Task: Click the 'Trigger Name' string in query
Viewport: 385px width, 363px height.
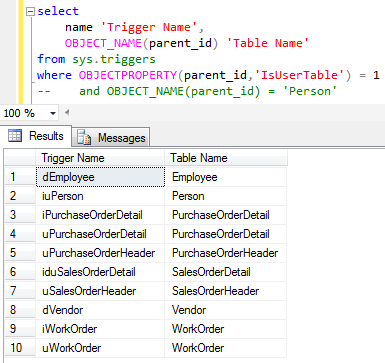Action: pyautogui.click(x=149, y=27)
